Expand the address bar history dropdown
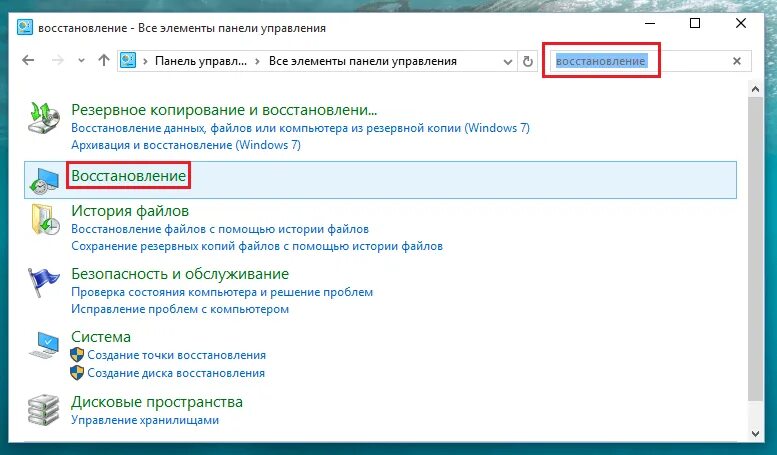Screen dimensions: 777x455 click(507, 61)
